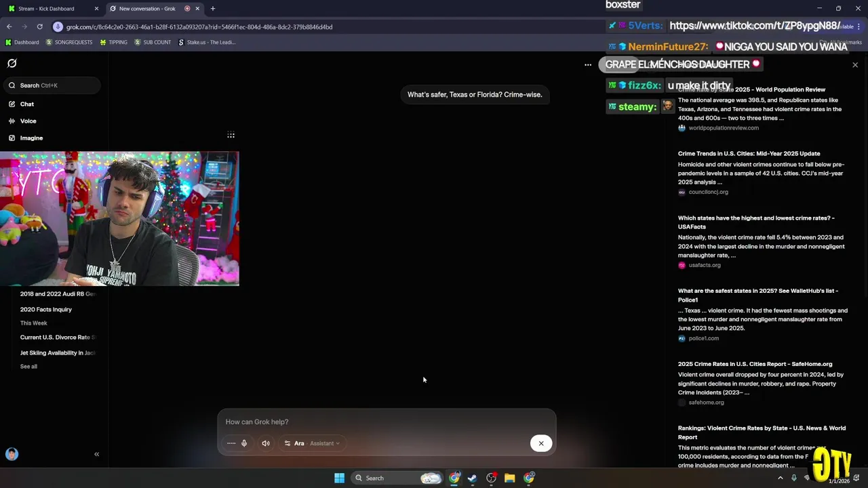Click the browser forward arrow

pos(24,26)
